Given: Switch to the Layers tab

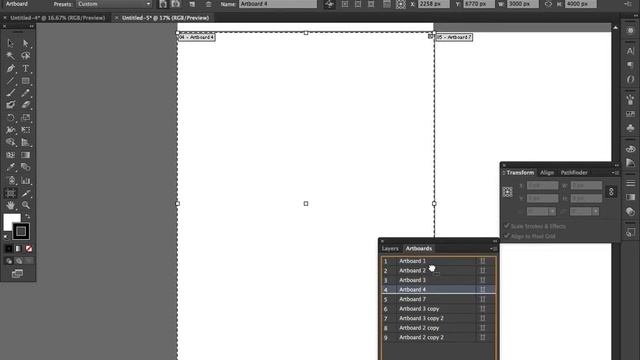Looking at the screenshot, I should 390,249.
